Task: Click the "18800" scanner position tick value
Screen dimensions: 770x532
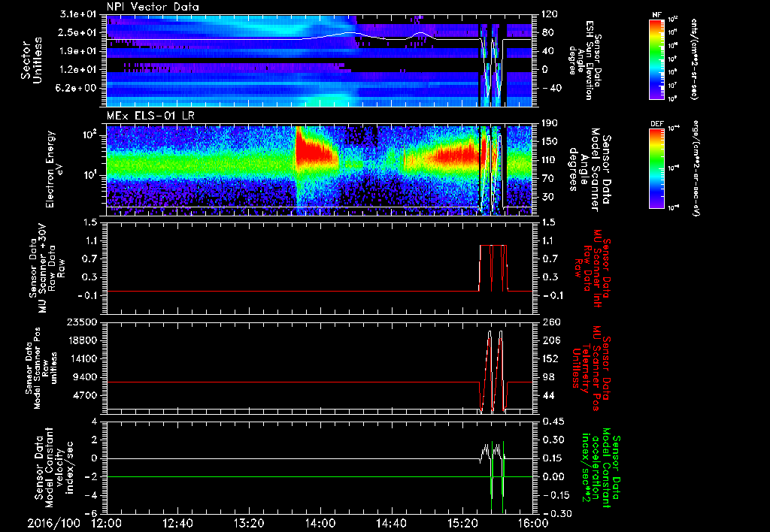Action: 83,340
